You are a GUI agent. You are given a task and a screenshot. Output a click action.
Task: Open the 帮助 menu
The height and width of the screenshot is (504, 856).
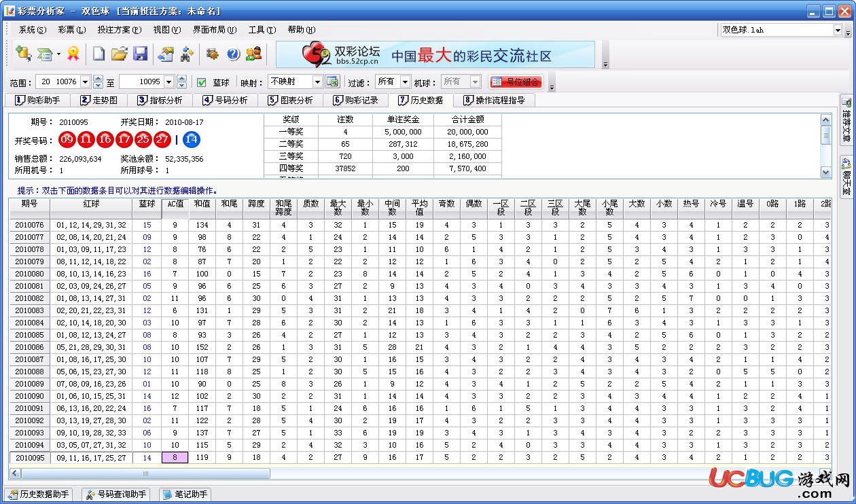coord(302,30)
